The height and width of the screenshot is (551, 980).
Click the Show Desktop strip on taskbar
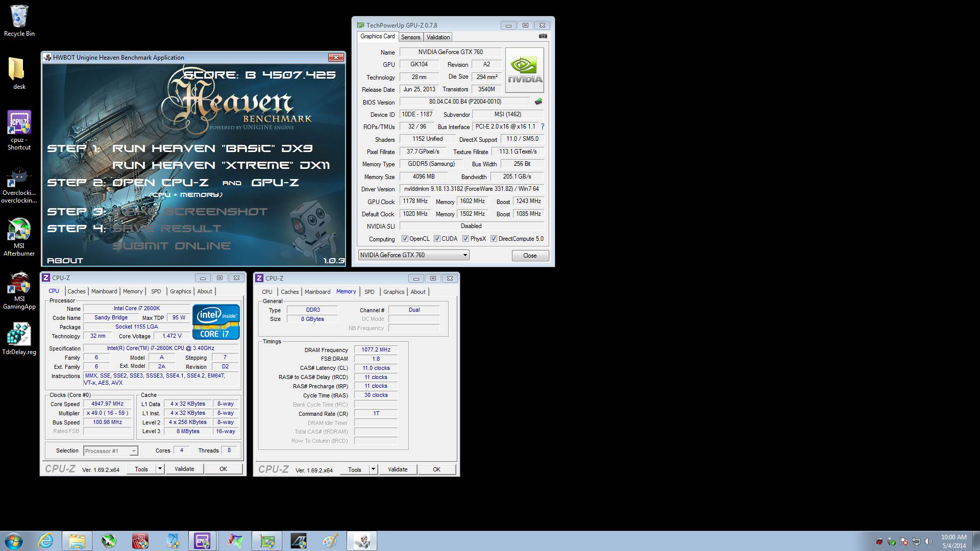(x=976, y=541)
